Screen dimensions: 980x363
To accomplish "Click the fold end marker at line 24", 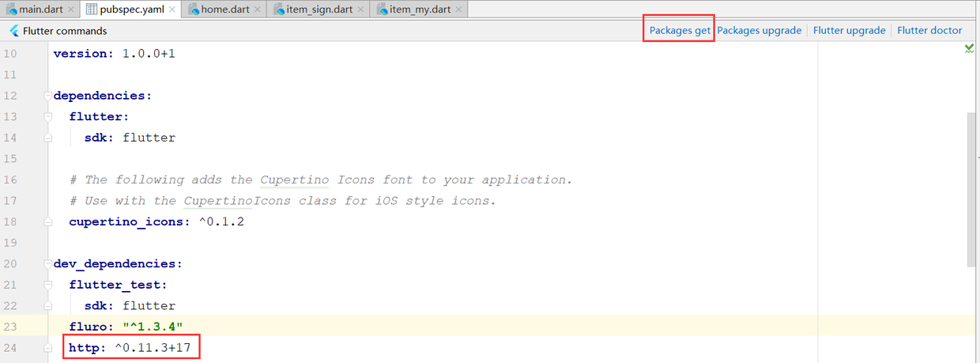I will [x=47, y=347].
